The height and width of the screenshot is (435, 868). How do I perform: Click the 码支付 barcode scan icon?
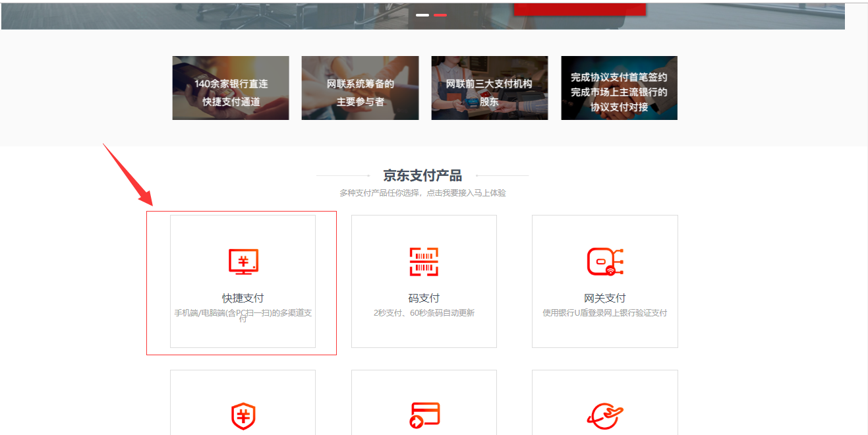click(424, 262)
